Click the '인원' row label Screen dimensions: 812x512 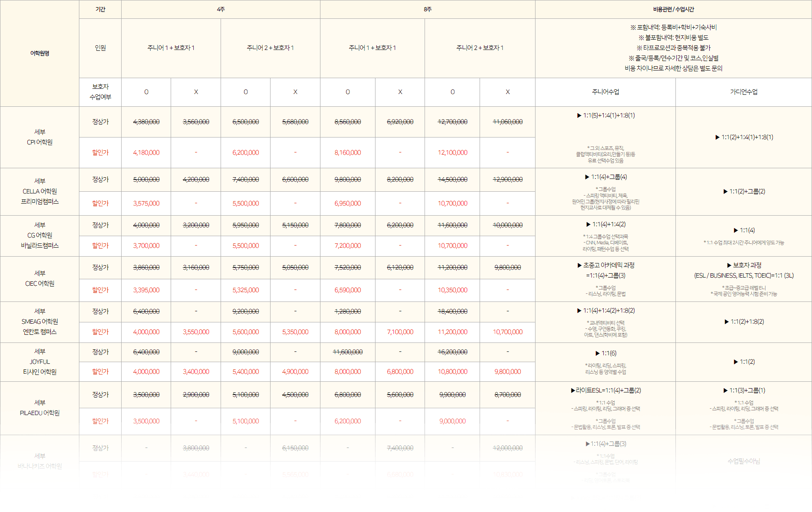point(100,48)
